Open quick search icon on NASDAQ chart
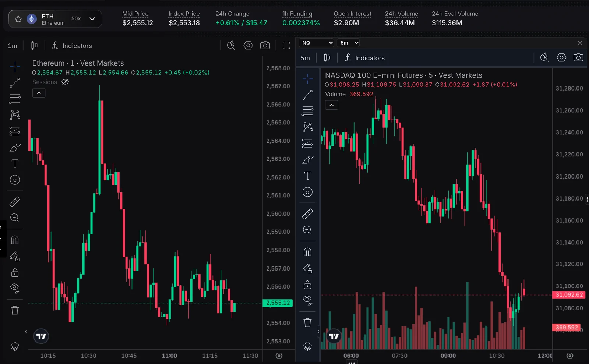The image size is (589, 364). (544, 57)
